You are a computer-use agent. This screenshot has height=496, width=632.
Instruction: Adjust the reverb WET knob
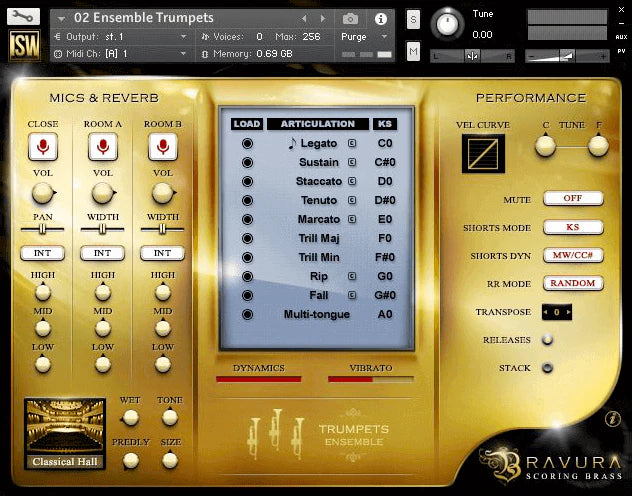(x=131, y=418)
